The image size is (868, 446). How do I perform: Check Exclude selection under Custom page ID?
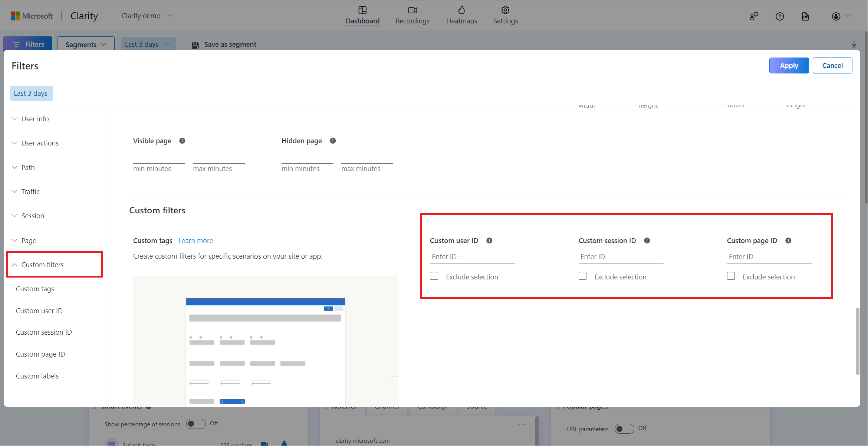pos(731,276)
